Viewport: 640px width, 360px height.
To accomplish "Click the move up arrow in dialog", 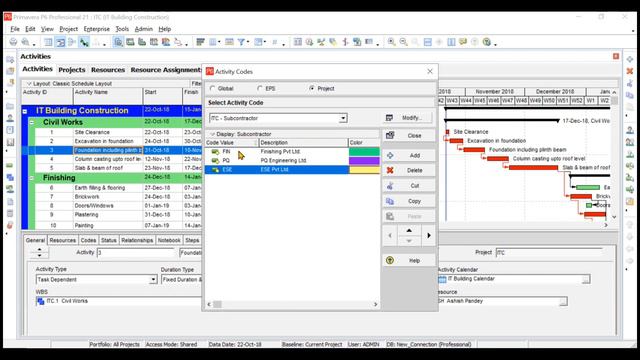I will 409,231.
